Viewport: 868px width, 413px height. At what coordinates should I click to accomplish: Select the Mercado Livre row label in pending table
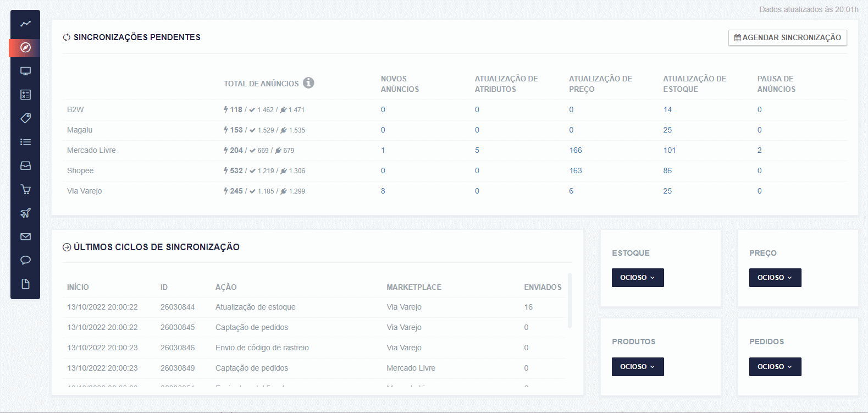(x=91, y=150)
